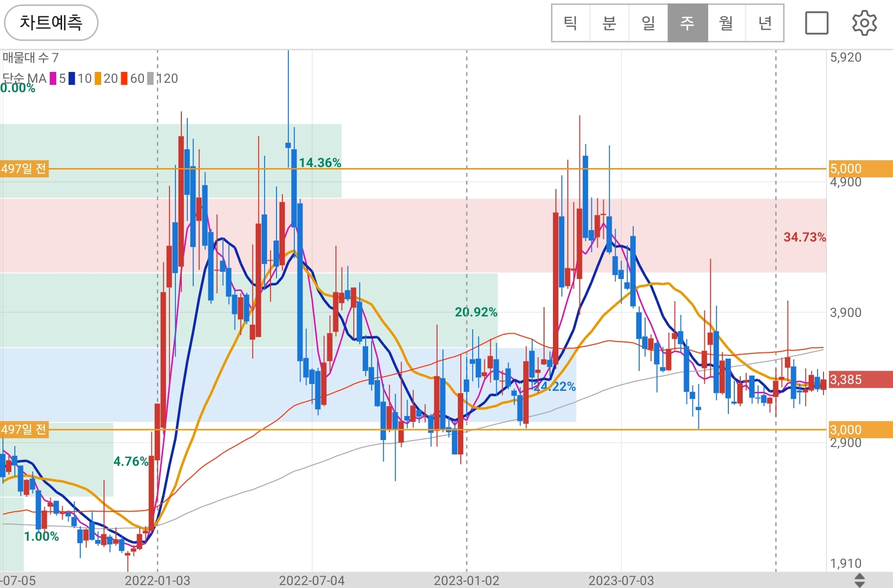This screenshot has height=588, width=893.
Task: Select the 월 monthly timeframe tab
Action: point(726,23)
